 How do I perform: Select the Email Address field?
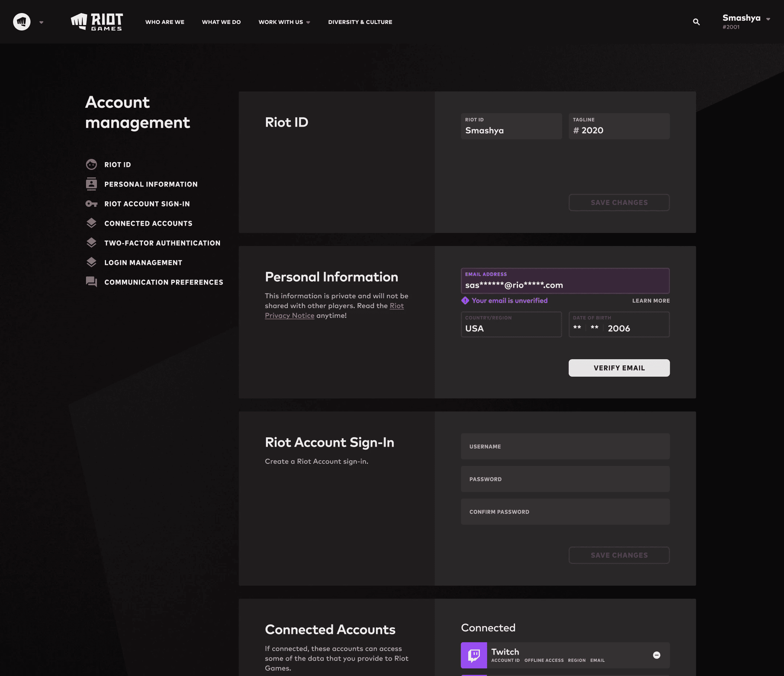[565, 281]
